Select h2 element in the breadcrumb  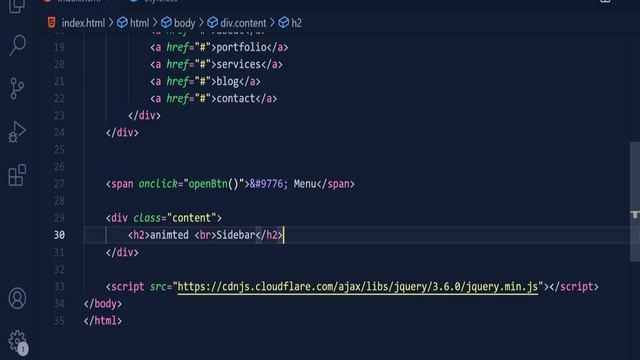[296, 23]
